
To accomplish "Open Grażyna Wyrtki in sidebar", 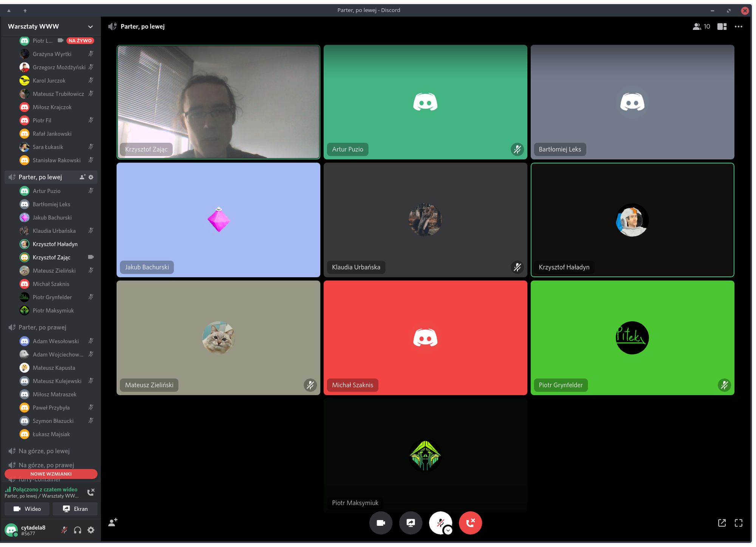I will tap(57, 54).
